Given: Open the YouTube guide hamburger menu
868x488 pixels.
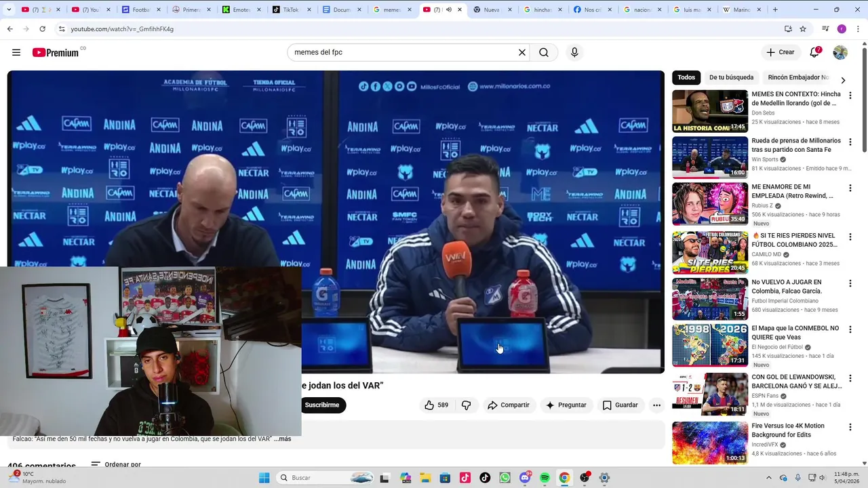Looking at the screenshot, I should [16, 52].
